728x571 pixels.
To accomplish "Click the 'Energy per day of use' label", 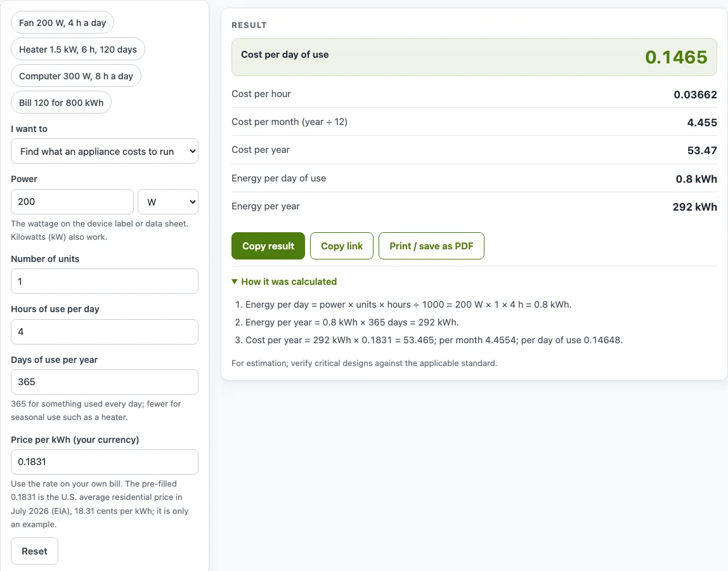I will tap(278, 178).
